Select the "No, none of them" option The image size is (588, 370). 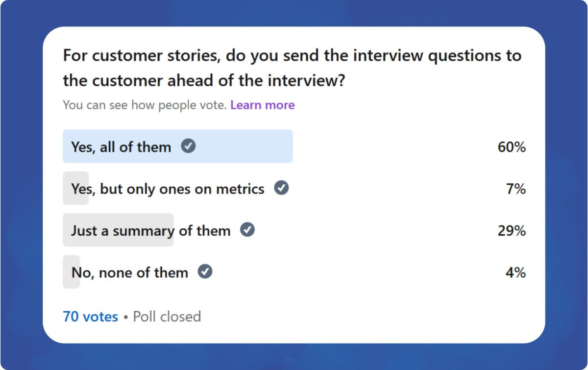click(130, 271)
